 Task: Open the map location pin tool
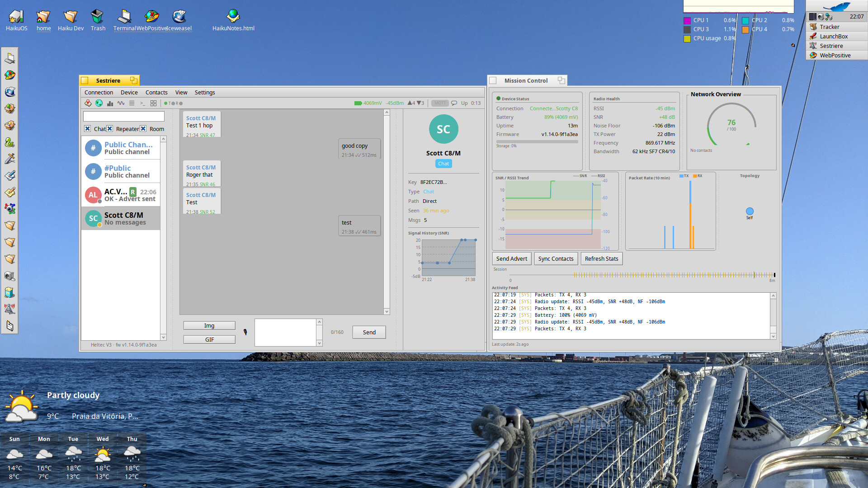(88, 103)
